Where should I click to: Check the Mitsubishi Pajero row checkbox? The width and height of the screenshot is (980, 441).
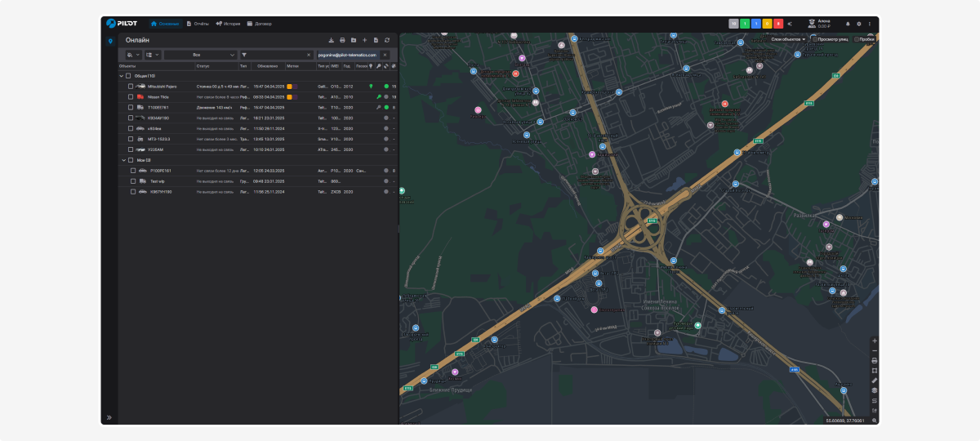(131, 86)
